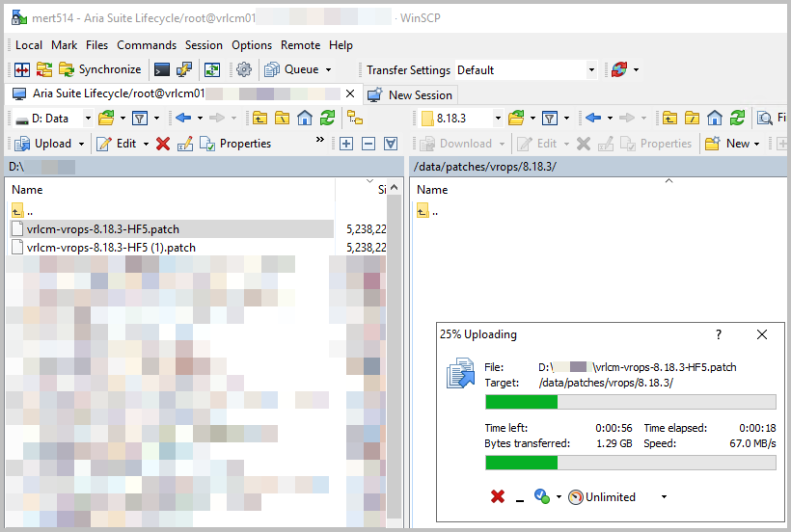Click the remote panel Filter icon
This screenshot has height=532, width=791.
point(550,119)
